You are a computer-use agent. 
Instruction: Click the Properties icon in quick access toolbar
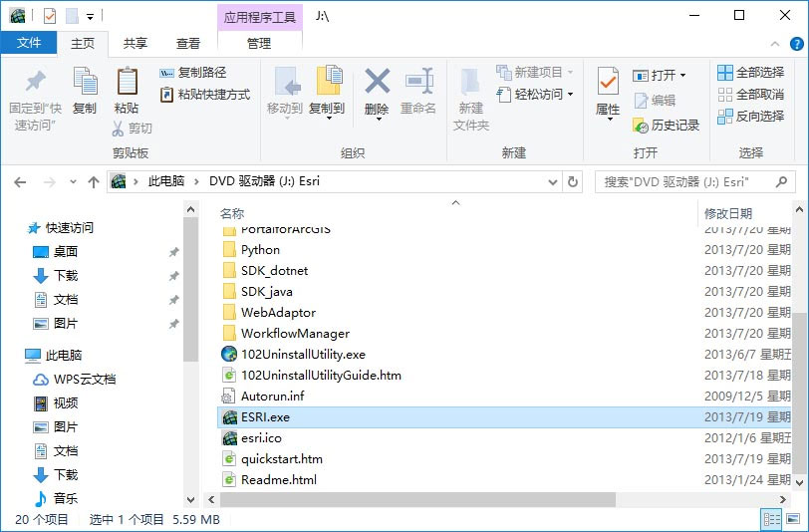click(50, 17)
